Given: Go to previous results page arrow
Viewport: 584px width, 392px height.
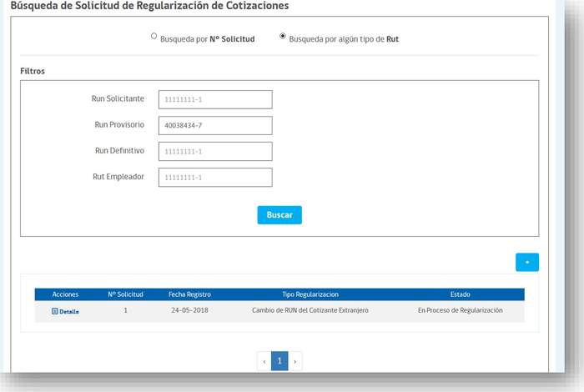Looking at the screenshot, I should pos(264,361).
